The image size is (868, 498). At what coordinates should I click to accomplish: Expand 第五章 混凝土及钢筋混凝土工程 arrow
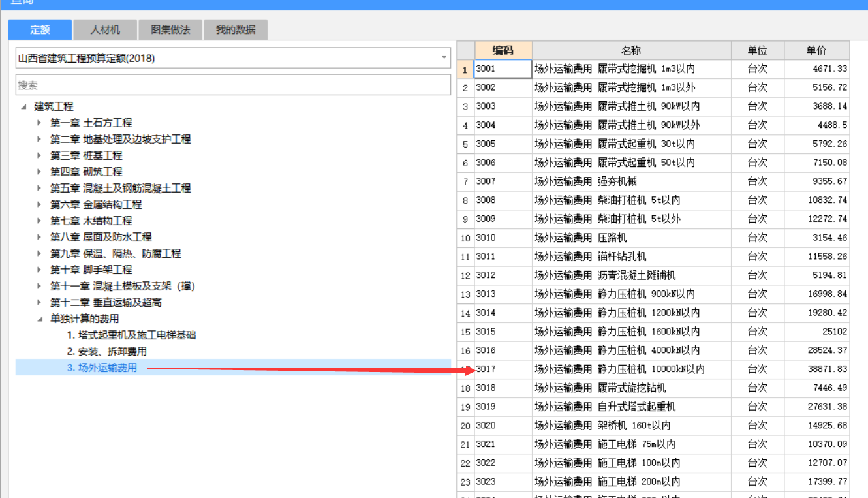click(x=39, y=188)
